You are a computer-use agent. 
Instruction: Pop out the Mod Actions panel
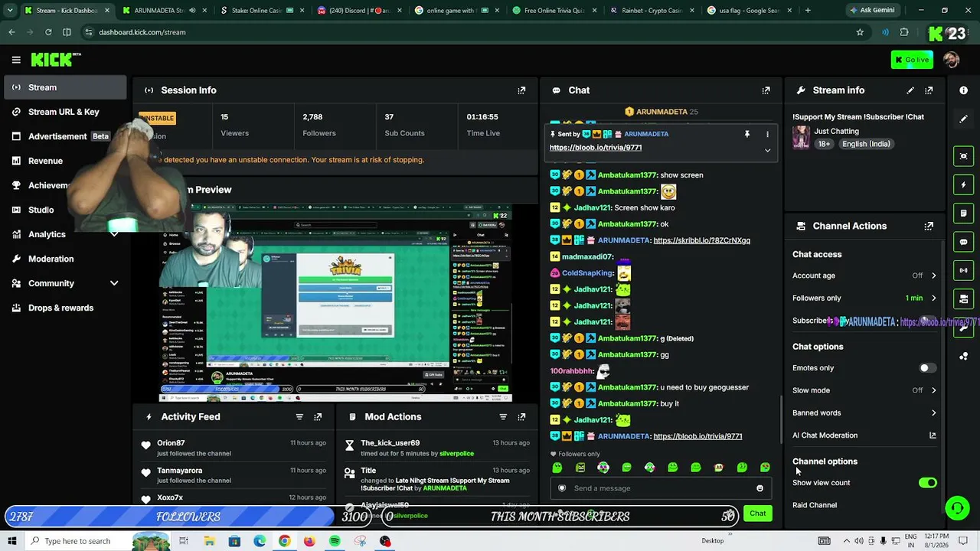(521, 417)
